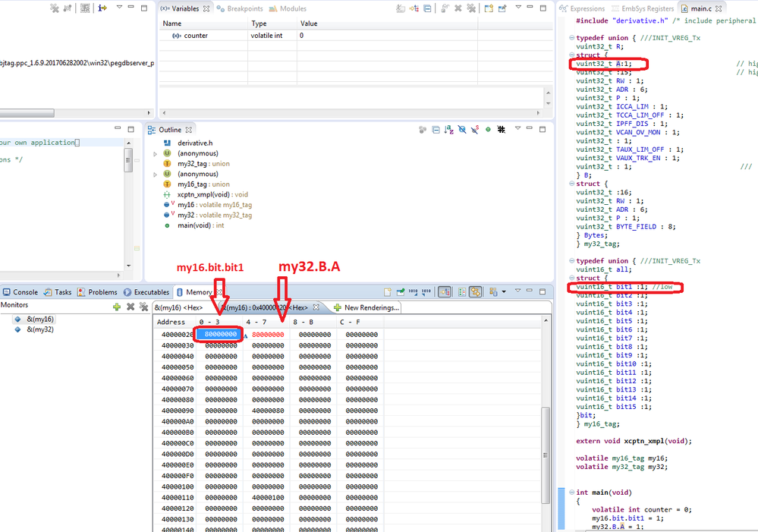Switch to EmbSys Registers tab
Screen dimensions: 758x532
pos(643,8)
